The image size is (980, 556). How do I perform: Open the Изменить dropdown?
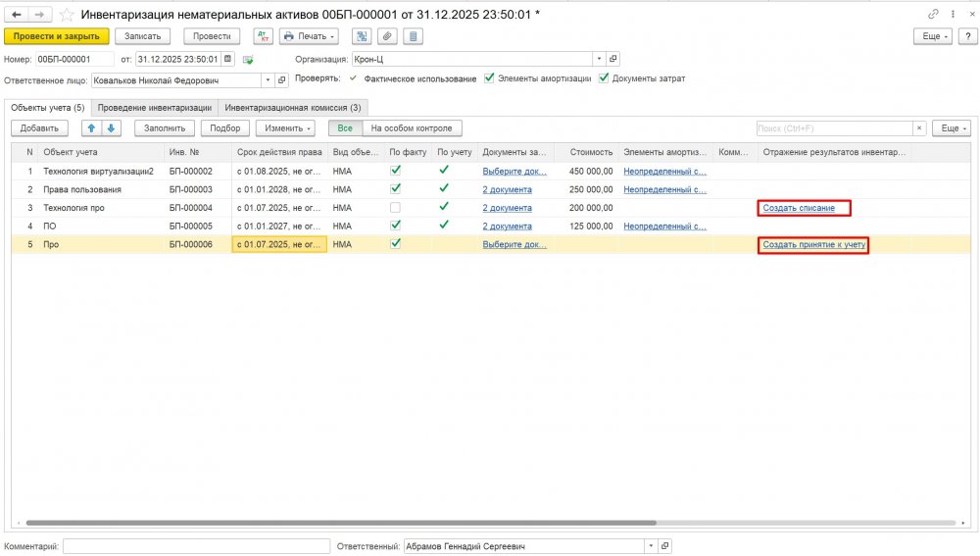click(x=284, y=128)
